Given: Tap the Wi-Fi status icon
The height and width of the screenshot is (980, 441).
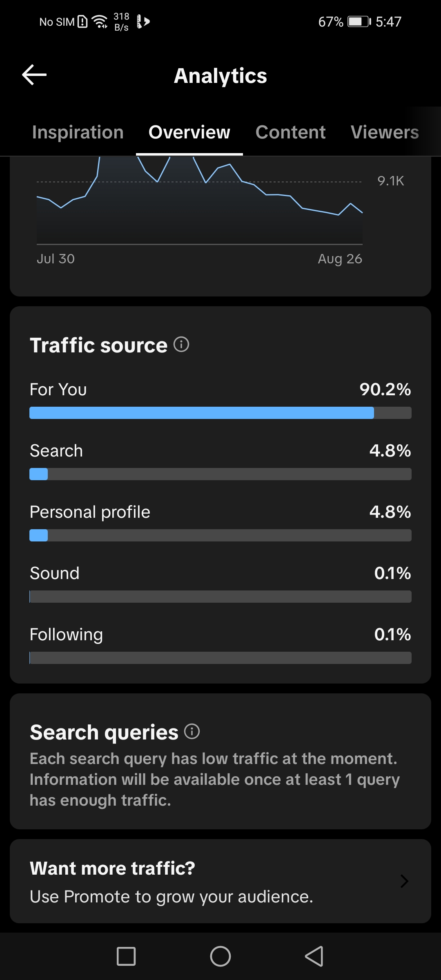Looking at the screenshot, I should click(100, 21).
